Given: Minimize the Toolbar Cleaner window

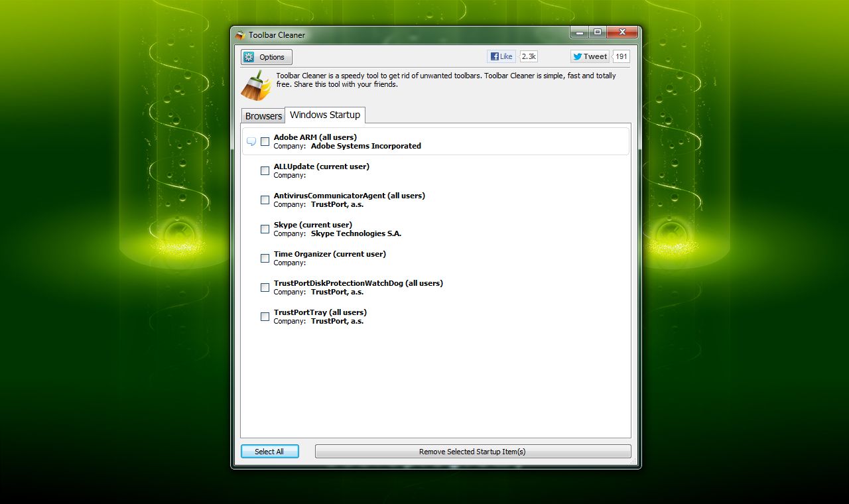Looking at the screenshot, I should coord(579,32).
